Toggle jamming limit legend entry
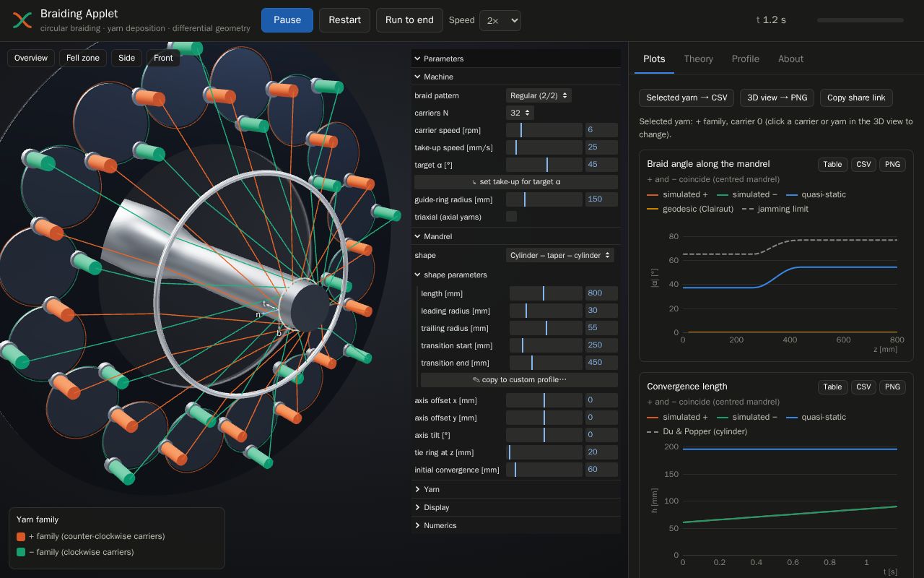 tap(775, 209)
